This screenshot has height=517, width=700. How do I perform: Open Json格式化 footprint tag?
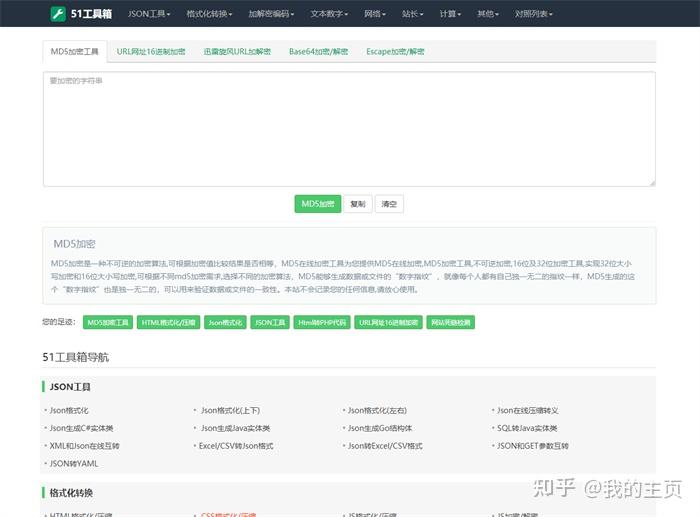click(225, 322)
